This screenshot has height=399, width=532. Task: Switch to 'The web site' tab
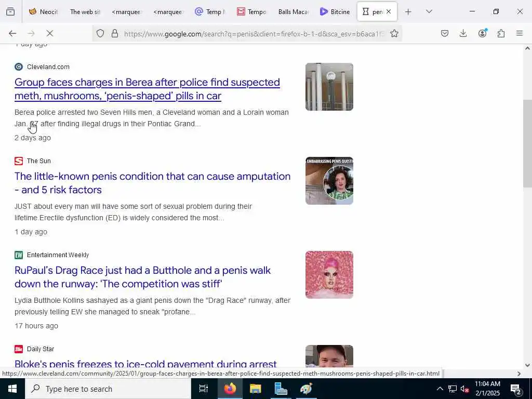pos(85,12)
